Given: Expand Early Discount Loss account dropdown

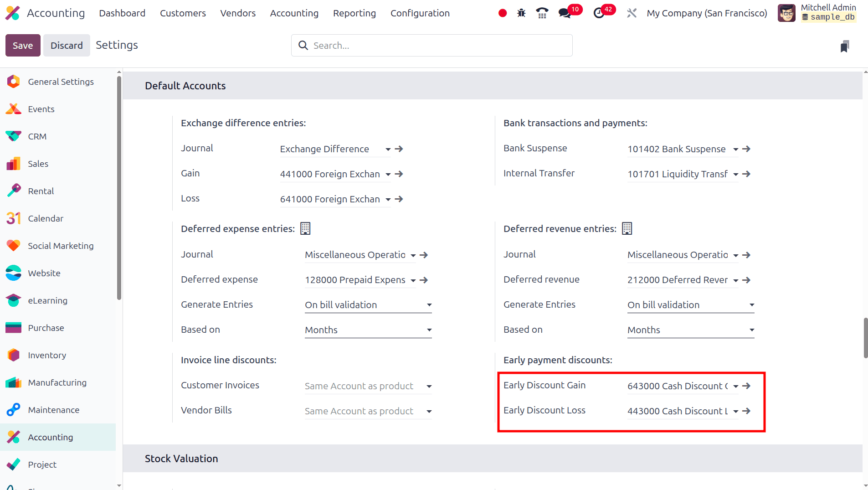Looking at the screenshot, I should coord(735,412).
